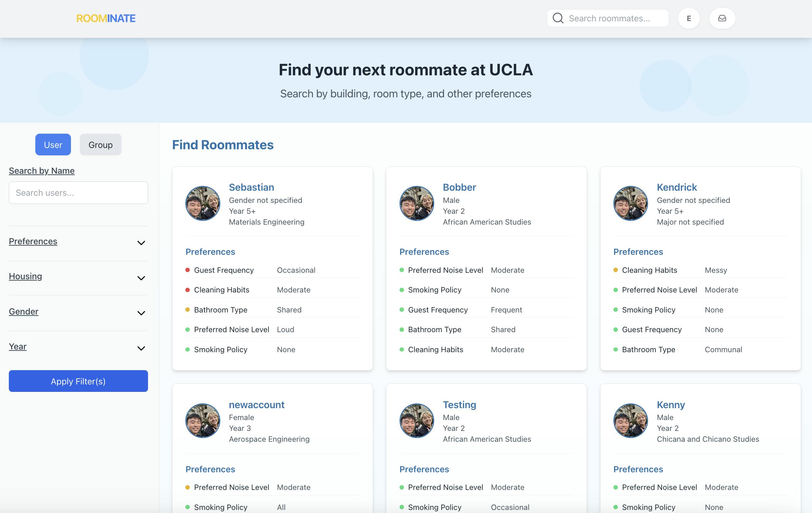The image size is (812, 513).
Task: Click Kenny's 'Chicana and Chicano Studies' text
Action: (708, 439)
